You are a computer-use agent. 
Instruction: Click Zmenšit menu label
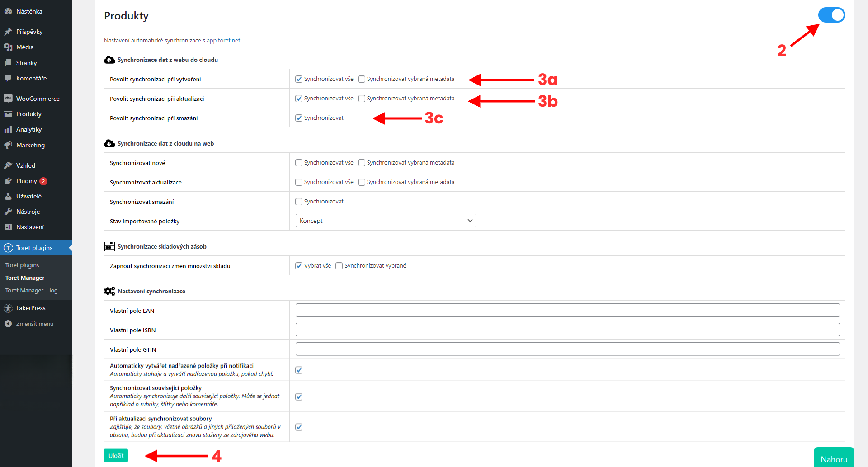[35, 324]
